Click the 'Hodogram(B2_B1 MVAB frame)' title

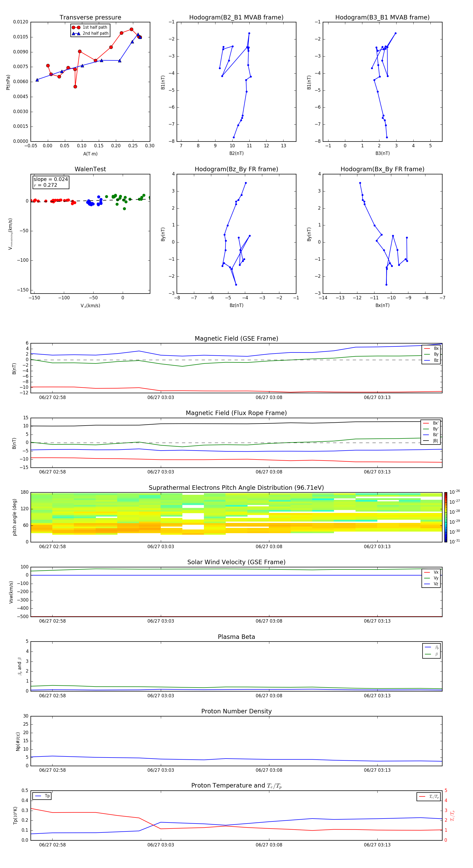[236, 18]
